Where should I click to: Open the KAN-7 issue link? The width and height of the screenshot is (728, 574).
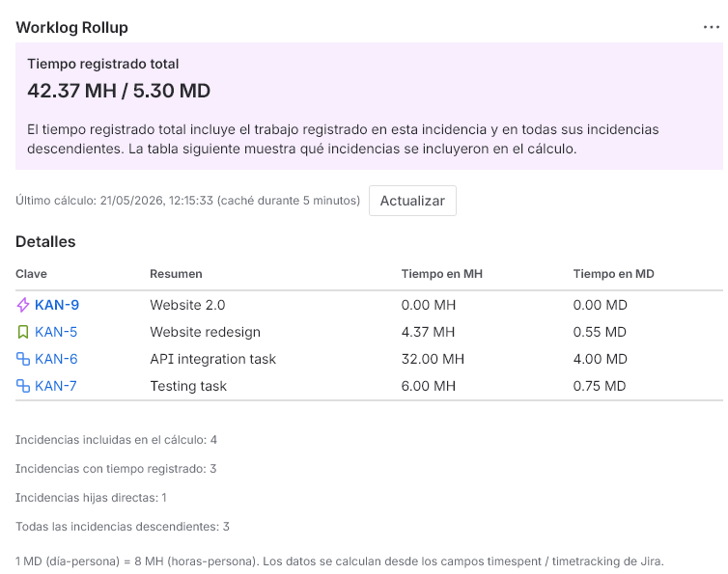pos(56,386)
